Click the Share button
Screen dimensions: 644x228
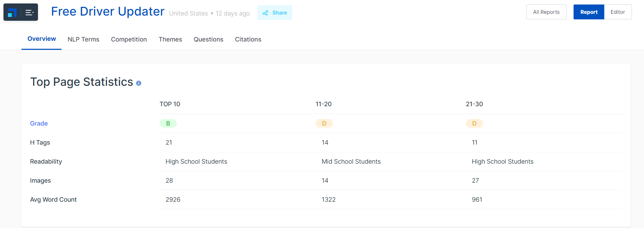click(275, 13)
